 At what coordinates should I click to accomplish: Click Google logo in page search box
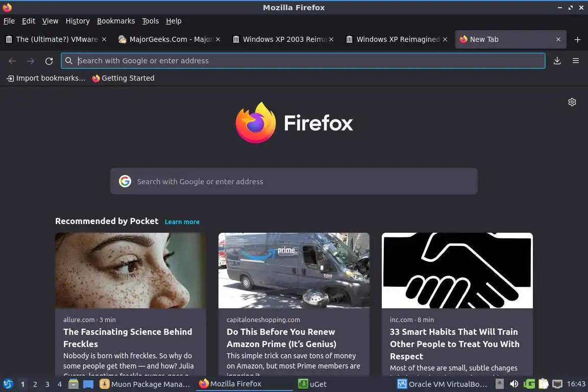pos(125,182)
